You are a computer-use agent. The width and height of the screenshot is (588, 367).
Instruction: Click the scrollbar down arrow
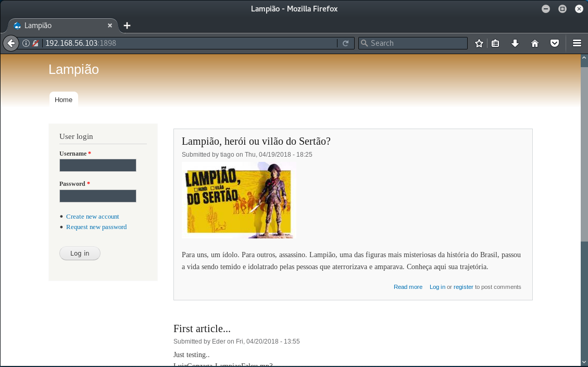point(584,362)
